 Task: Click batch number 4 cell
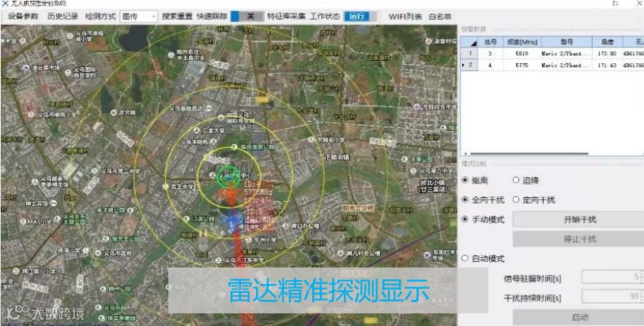pyautogui.click(x=491, y=65)
